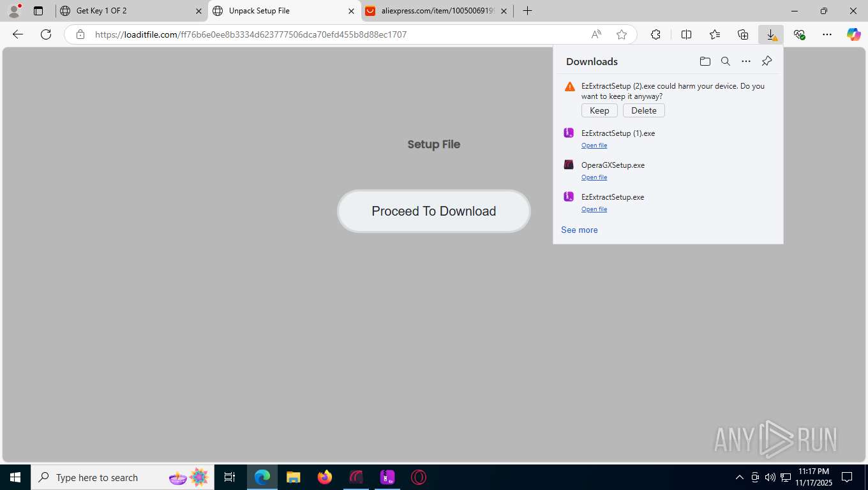This screenshot has width=868, height=490.
Task: Refresh the current page
Action: 46,34
